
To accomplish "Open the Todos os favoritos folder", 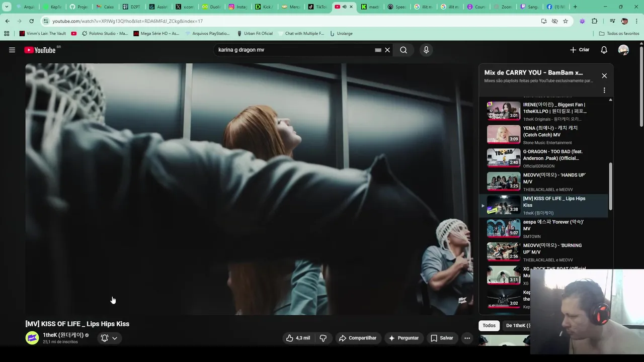I will [x=619, y=34].
